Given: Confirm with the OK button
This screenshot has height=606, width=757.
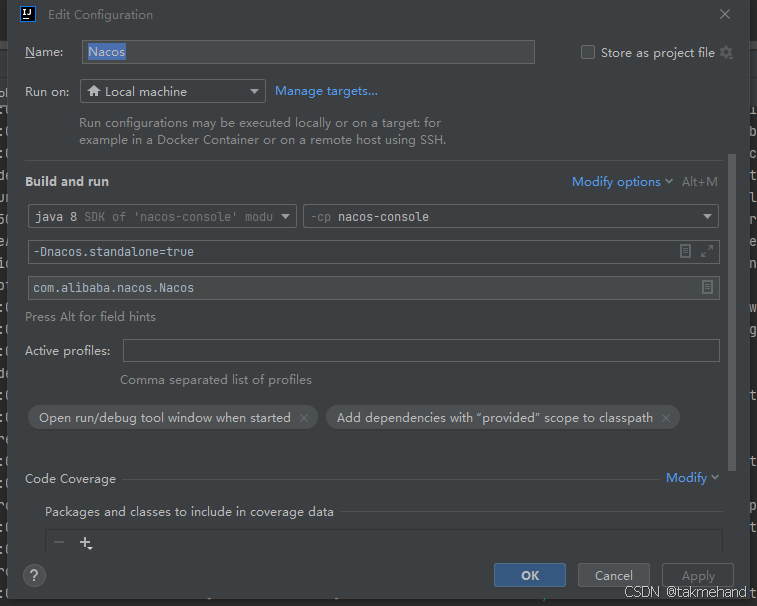Looking at the screenshot, I should tap(530, 576).
